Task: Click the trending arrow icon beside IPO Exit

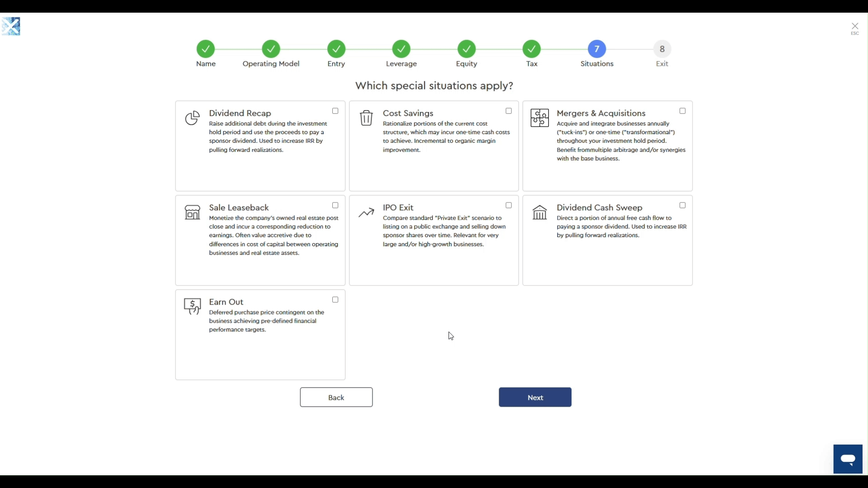Action: pos(366,212)
